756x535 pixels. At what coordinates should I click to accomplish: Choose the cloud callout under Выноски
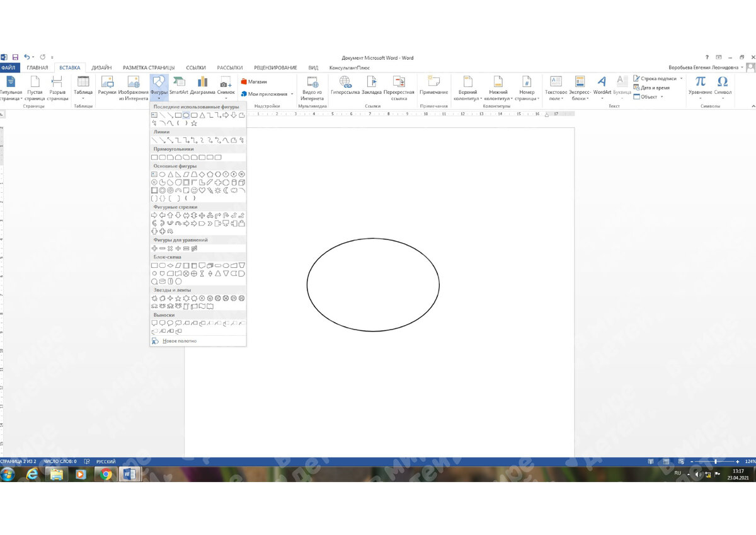(x=178, y=323)
